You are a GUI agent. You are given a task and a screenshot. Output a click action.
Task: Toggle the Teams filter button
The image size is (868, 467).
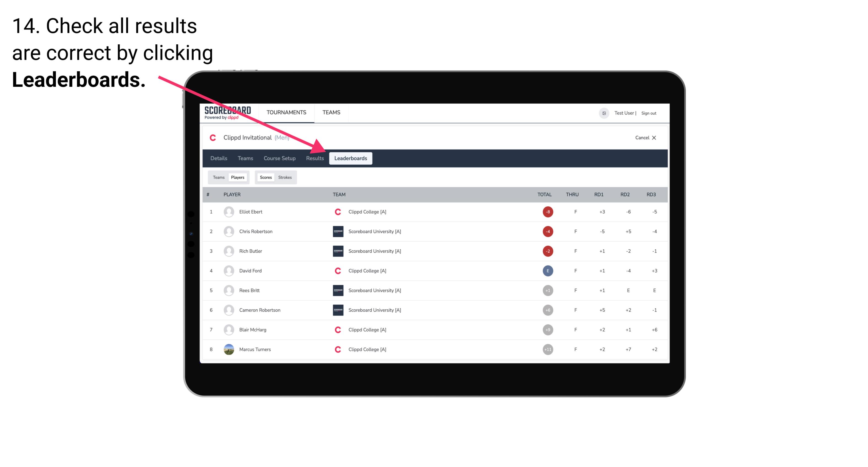(218, 177)
